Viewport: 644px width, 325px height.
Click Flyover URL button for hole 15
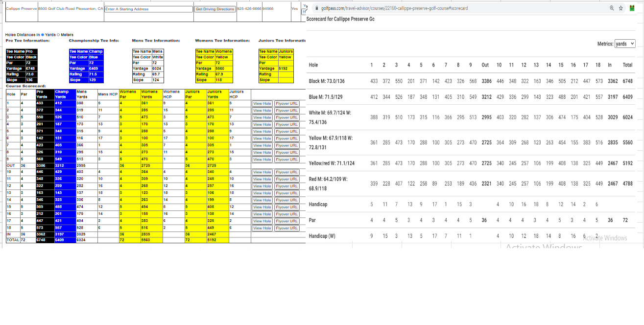286,207
